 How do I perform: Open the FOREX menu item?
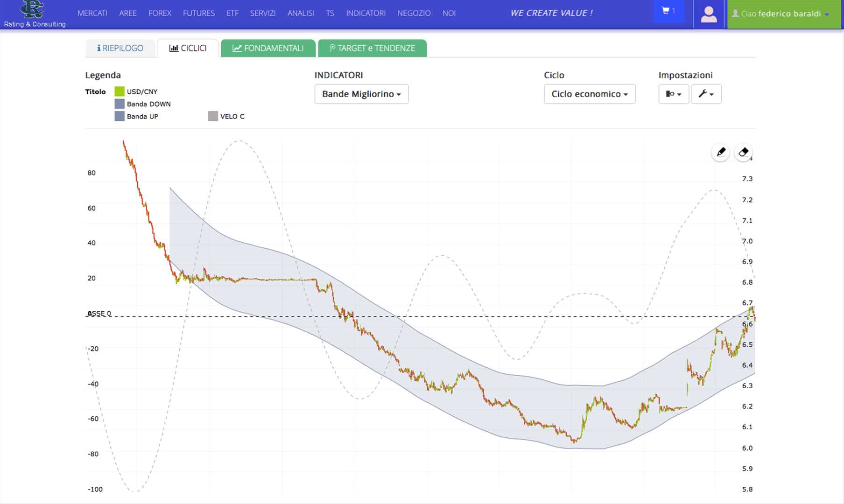[160, 13]
